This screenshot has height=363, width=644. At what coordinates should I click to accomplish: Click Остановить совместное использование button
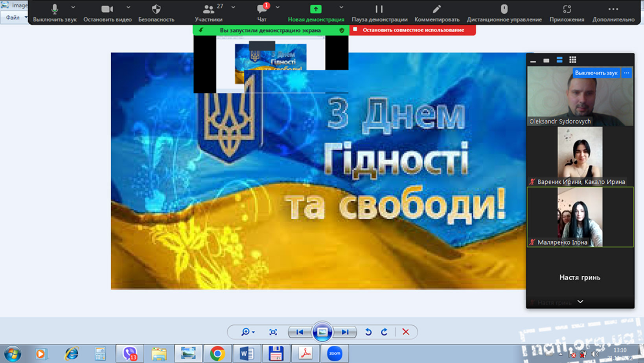pyautogui.click(x=412, y=30)
